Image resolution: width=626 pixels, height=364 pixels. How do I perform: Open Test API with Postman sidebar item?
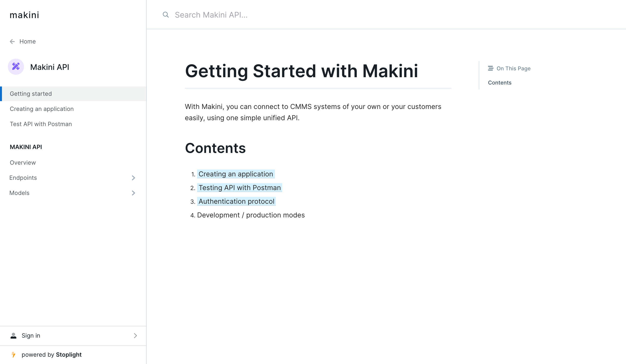click(73, 124)
